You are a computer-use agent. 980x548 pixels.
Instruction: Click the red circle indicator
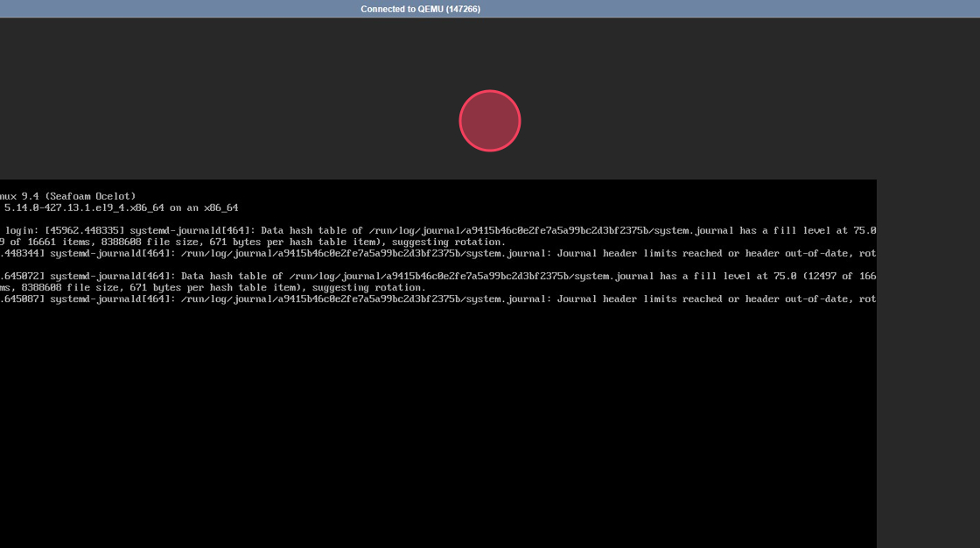tap(489, 121)
